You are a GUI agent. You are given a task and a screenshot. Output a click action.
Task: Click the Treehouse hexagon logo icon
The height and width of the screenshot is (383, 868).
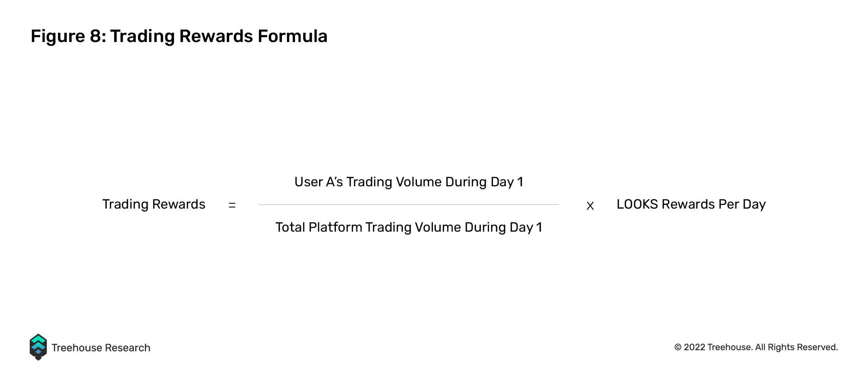tap(38, 347)
